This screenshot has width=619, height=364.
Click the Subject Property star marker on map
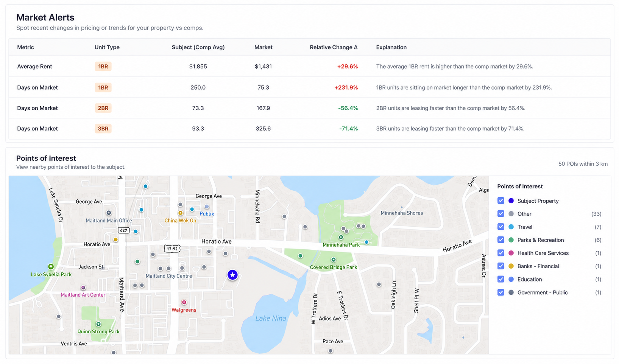[232, 275]
